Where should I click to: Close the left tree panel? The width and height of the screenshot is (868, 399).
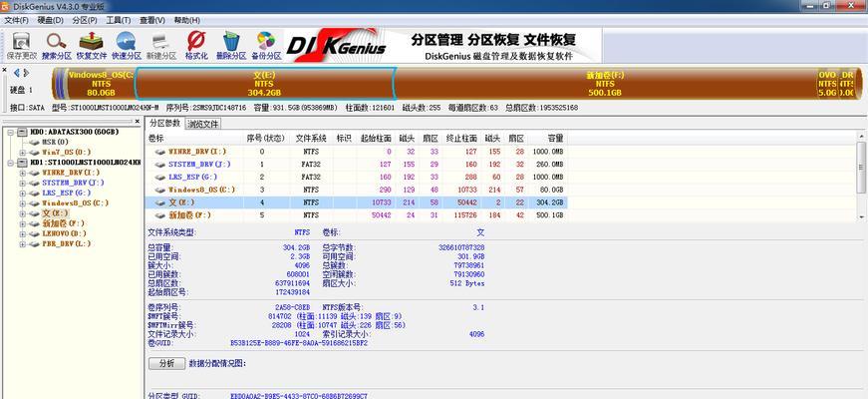click(138, 122)
